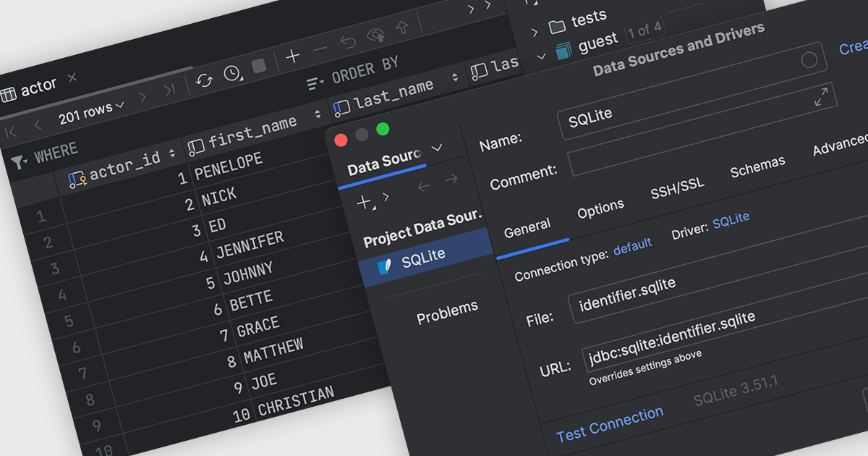Click the grey stop square in grid toolbar
This screenshot has width=868, height=456.
pyautogui.click(x=259, y=67)
